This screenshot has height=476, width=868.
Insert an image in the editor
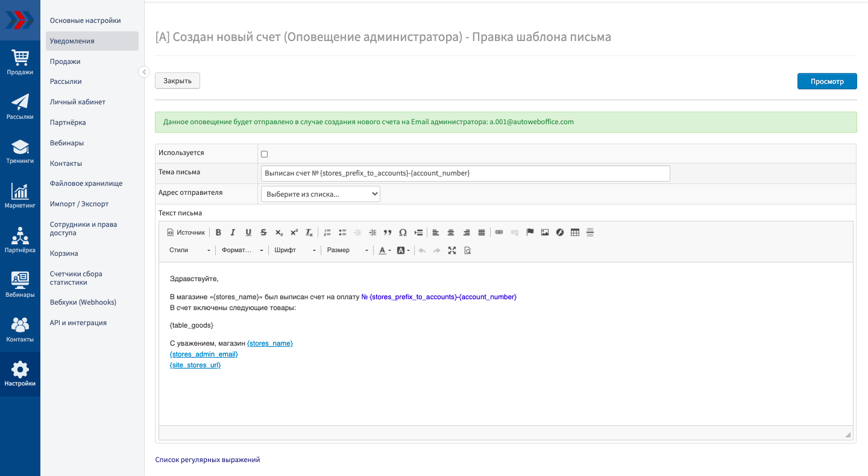click(545, 232)
